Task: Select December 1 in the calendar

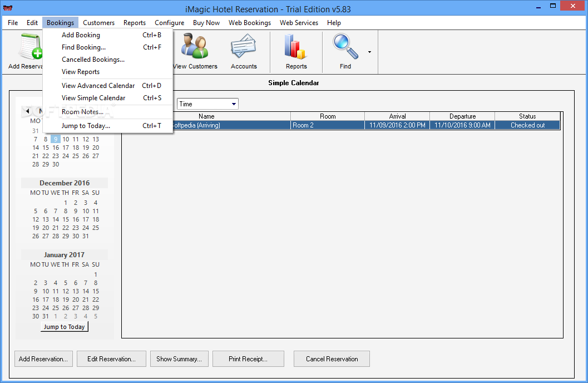Action: point(65,203)
